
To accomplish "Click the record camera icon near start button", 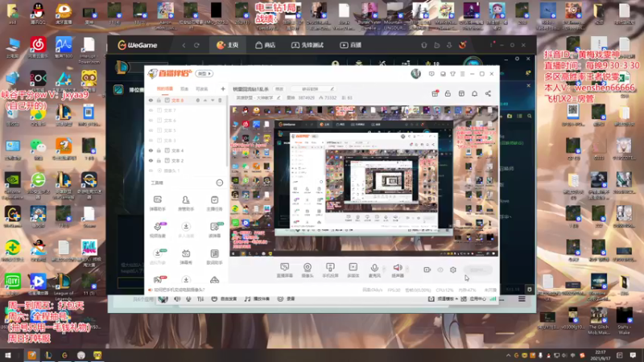I will pos(427,269).
